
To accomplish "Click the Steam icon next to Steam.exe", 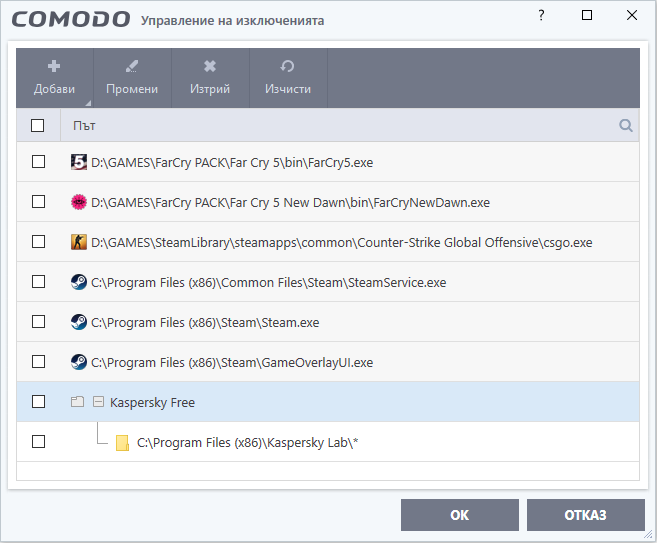I will point(78,322).
